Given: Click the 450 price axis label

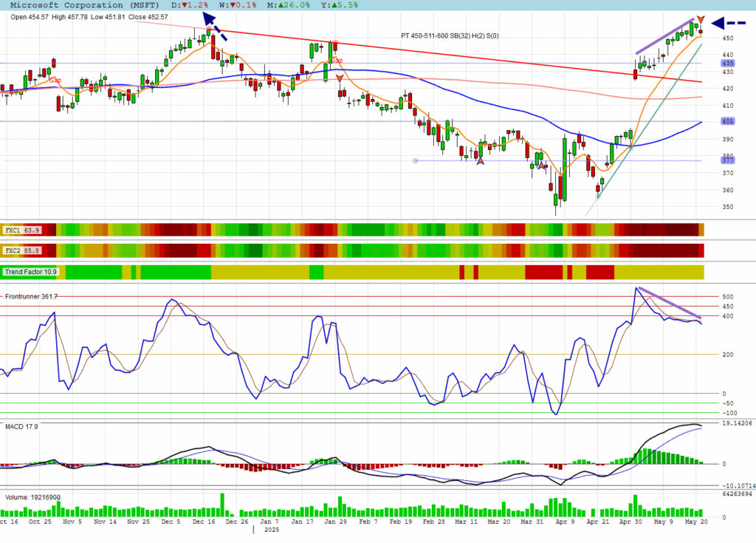Looking at the screenshot, I should pos(727,38).
